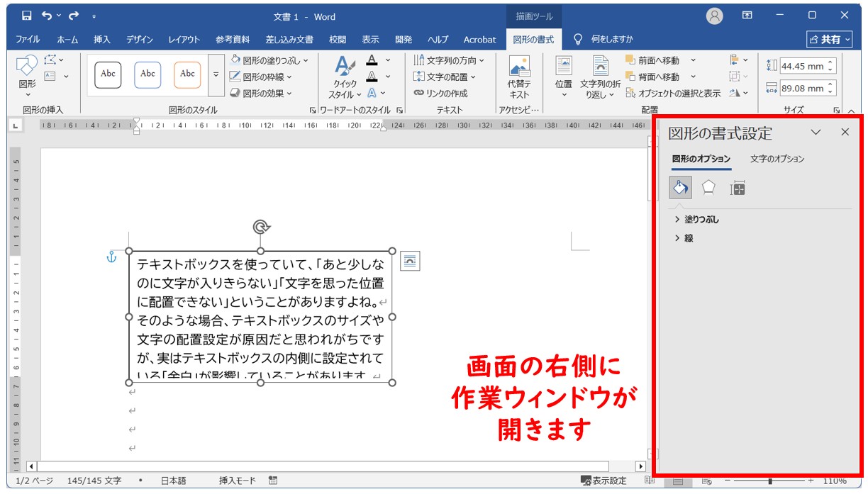Select the 文字のオプション tab in pane
Screen dimensions: 868x494
pos(777,159)
